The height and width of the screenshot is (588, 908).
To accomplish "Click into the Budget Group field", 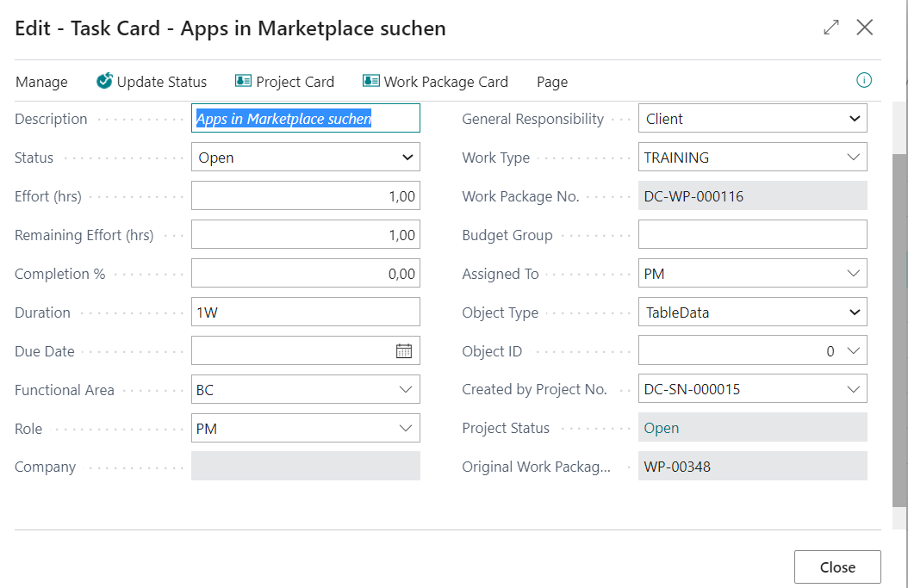I will click(752, 235).
